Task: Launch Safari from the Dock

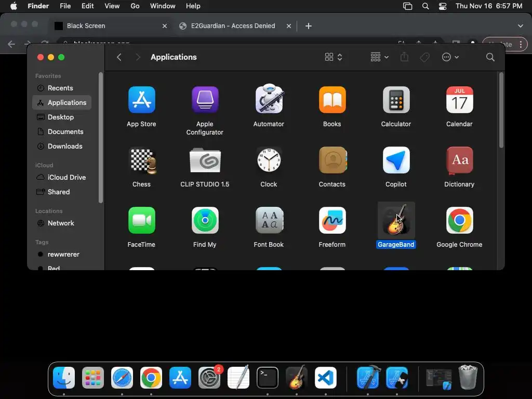Action: (122, 378)
